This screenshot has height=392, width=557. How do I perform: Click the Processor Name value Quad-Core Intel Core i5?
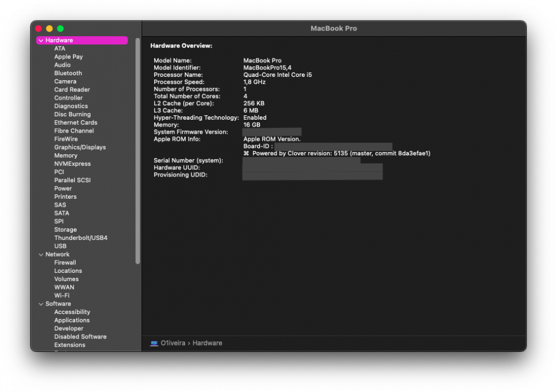coord(277,75)
